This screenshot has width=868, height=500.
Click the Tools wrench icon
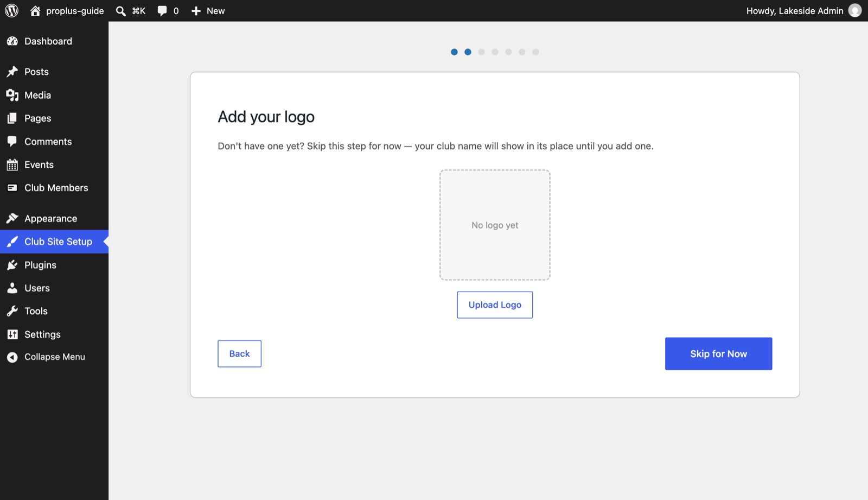(x=12, y=311)
